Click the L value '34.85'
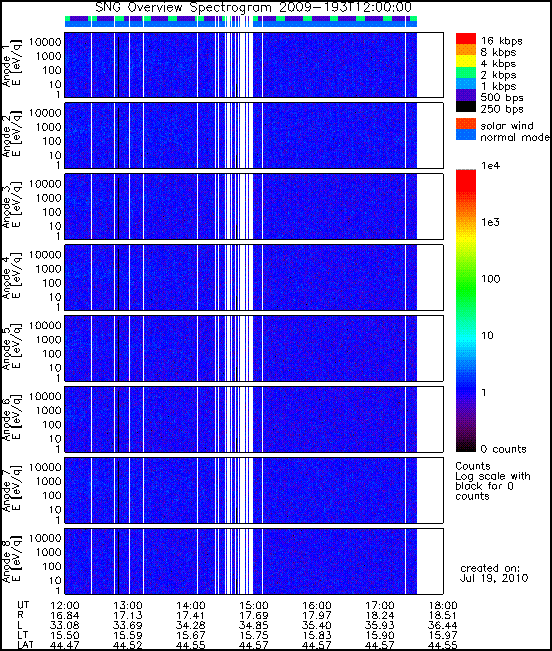The image size is (552, 651). click(254, 625)
